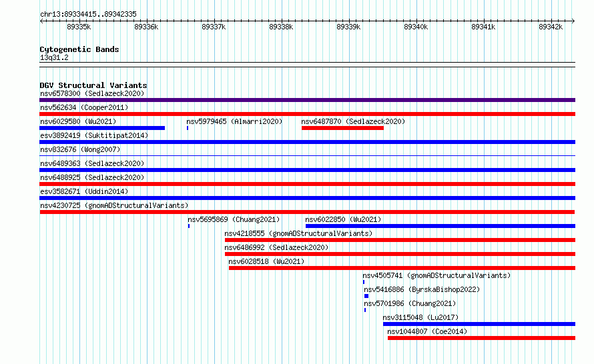The image size is (594, 364).
Task: Click the small blue nsv5979465 marker
Action: pyautogui.click(x=188, y=128)
